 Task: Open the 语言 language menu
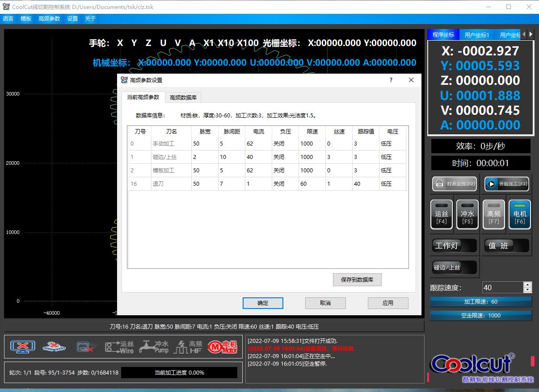pyautogui.click(x=8, y=19)
